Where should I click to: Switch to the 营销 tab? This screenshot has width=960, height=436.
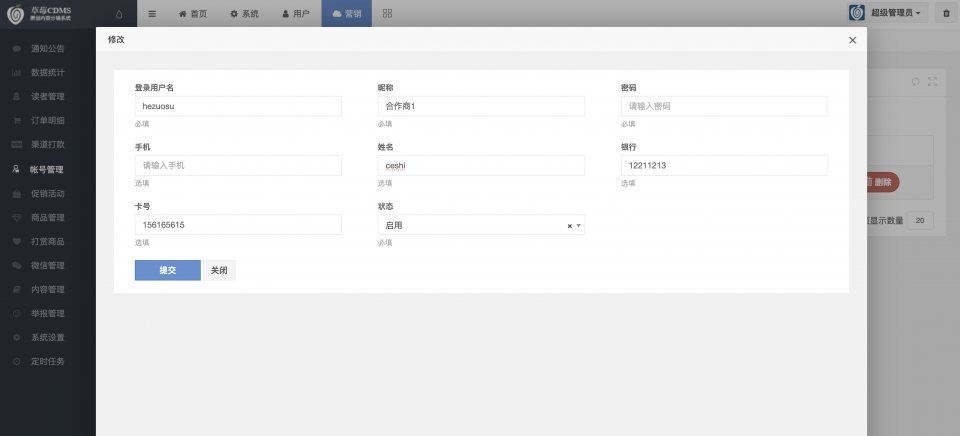point(347,14)
